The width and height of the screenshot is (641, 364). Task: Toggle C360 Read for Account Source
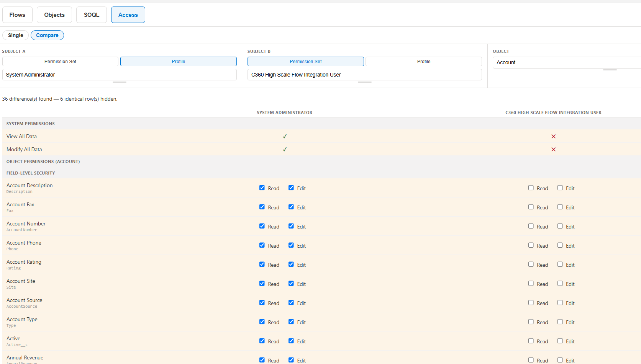pyautogui.click(x=531, y=303)
